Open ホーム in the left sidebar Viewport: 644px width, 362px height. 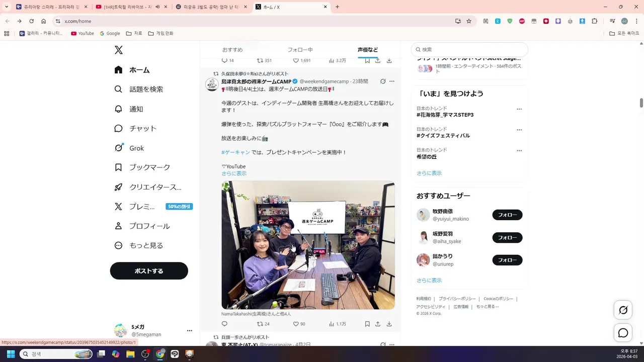(132, 70)
